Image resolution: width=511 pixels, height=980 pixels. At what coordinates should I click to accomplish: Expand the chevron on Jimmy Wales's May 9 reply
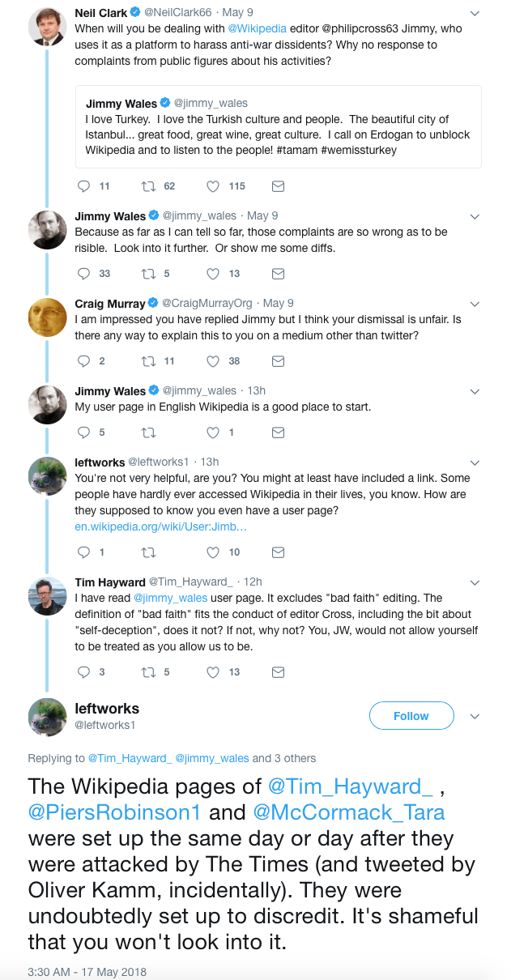[x=475, y=216]
